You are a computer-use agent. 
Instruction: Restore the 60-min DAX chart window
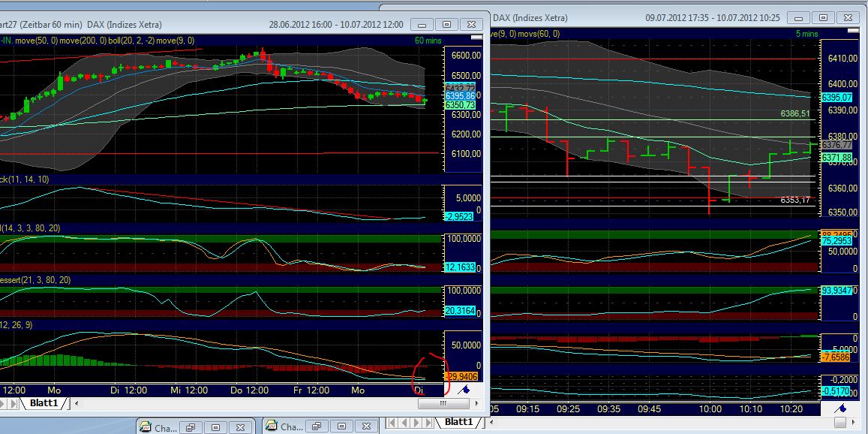(447, 24)
